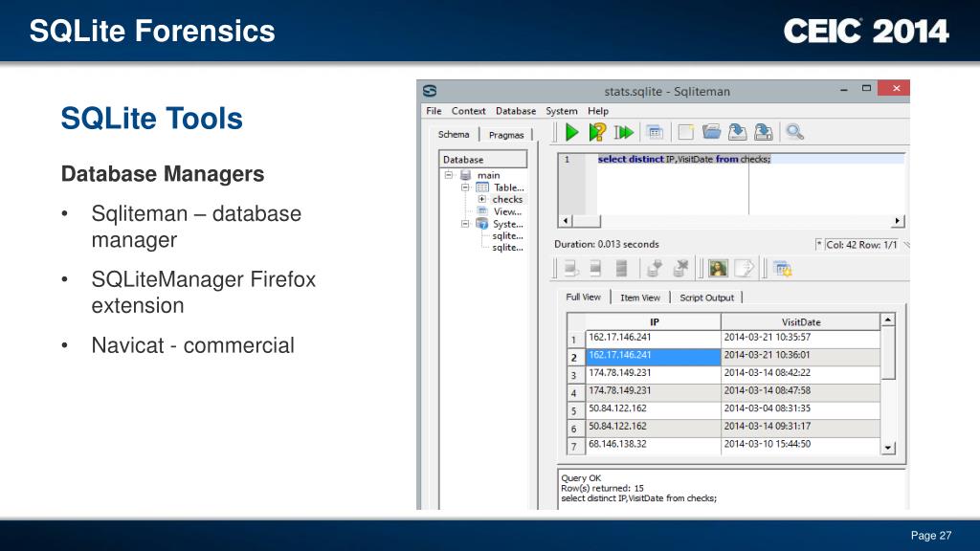Select IP cell in row 3, 174.78.149.231
This screenshot has height=551, width=980.
pyautogui.click(x=653, y=373)
